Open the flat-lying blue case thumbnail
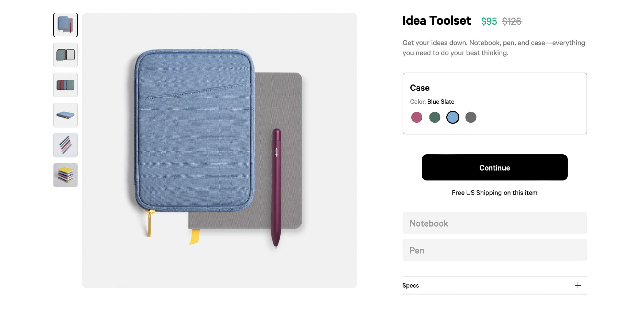The width and height of the screenshot is (644, 330). pos(65,115)
